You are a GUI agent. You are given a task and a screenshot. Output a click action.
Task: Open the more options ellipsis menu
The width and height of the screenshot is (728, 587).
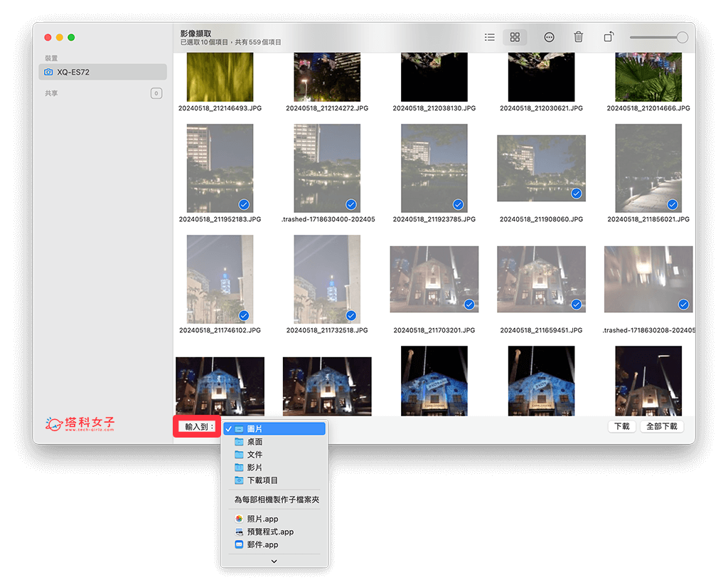tap(549, 37)
